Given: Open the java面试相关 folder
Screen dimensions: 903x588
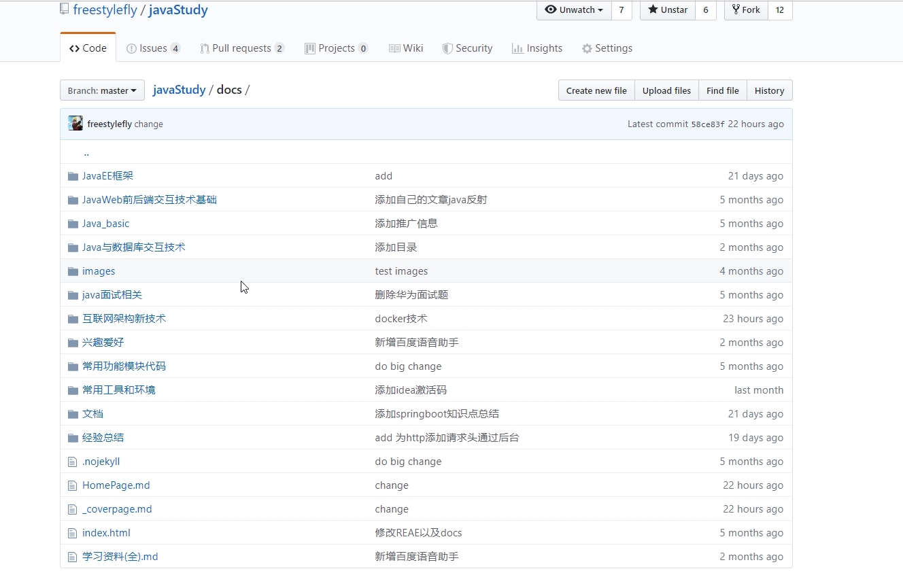Looking at the screenshot, I should click(x=112, y=295).
